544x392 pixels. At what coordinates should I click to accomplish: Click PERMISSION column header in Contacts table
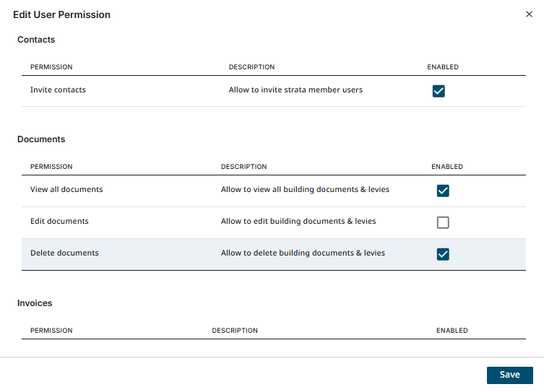(x=51, y=67)
